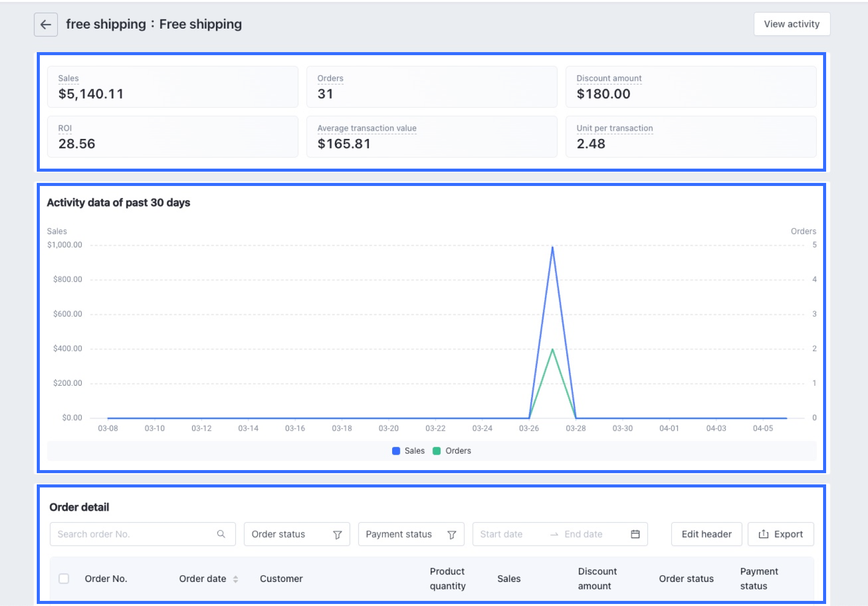Screen dimensions: 868x606
Task: Click the blue Sales legend swatch
Action: (396, 451)
